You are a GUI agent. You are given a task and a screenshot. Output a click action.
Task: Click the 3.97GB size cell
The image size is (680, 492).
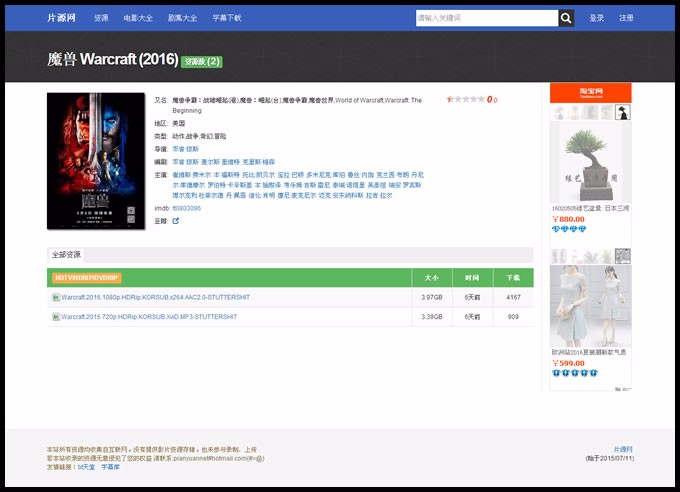click(x=432, y=297)
